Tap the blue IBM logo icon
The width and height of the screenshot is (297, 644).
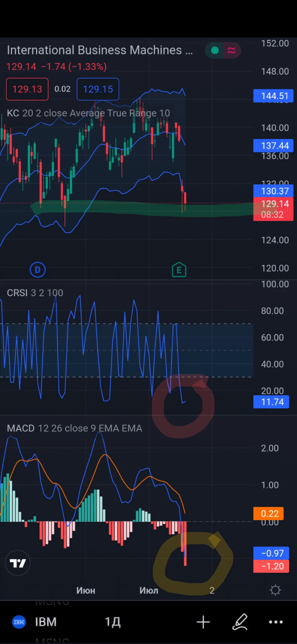pyautogui.click(x=19, y=622)
